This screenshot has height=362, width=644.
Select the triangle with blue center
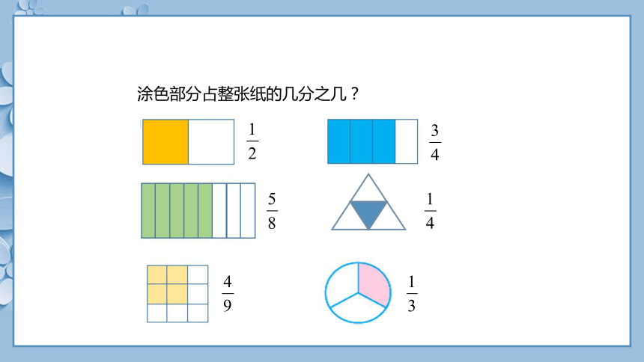(x=368, y=202)
